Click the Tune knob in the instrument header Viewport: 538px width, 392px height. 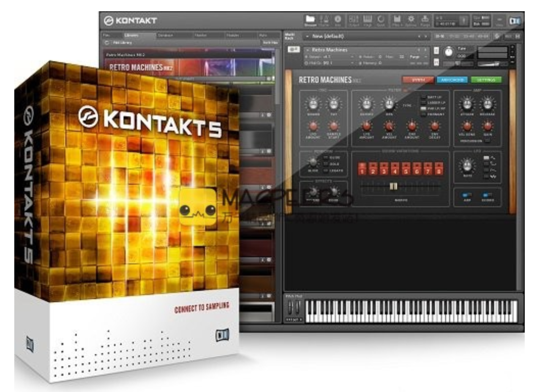coord(449,52)
